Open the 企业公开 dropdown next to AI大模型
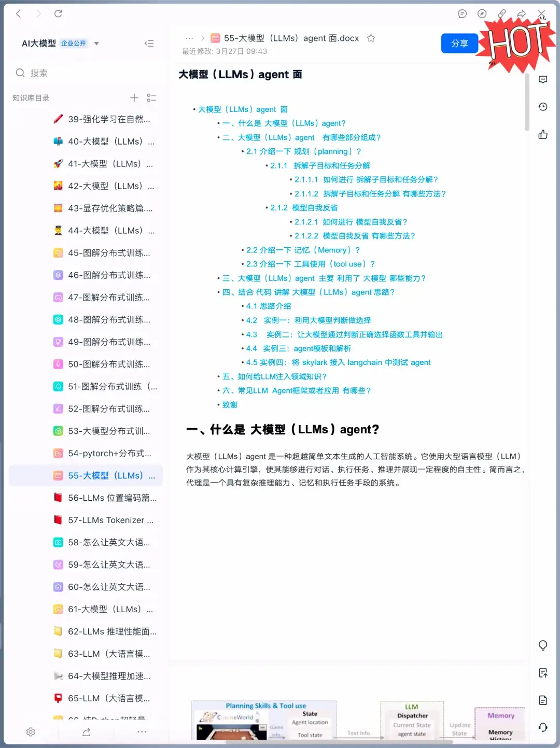The height and width of the screenshot is (748, 560). tap(96, 44)
